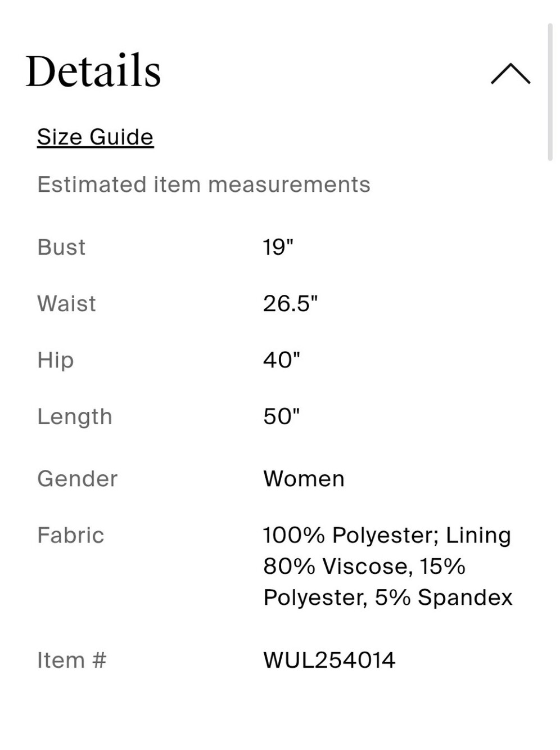
Task: Open the Size Guide link
Action: click(x=95, y=137)
